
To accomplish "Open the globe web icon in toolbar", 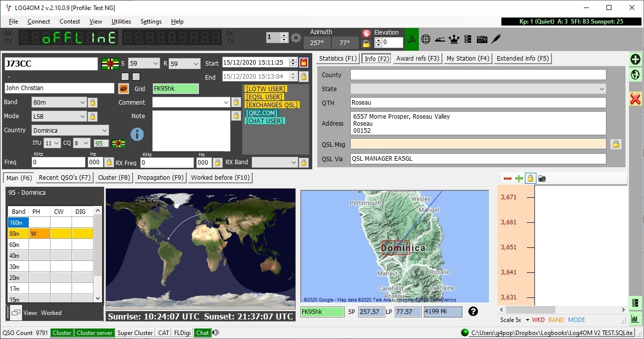I will click(x=426, y=39).
